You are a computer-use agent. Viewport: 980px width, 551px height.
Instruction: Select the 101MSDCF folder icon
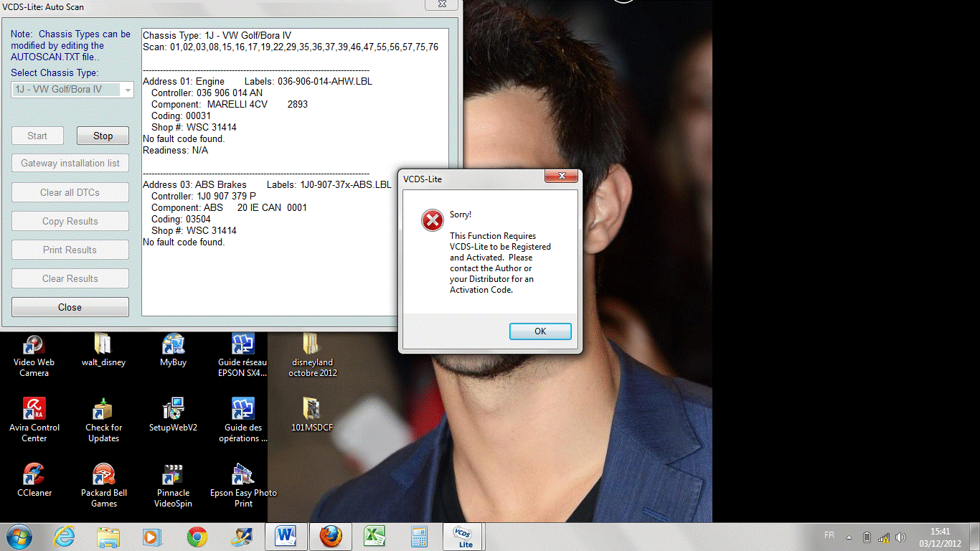(x=312, y=415)
